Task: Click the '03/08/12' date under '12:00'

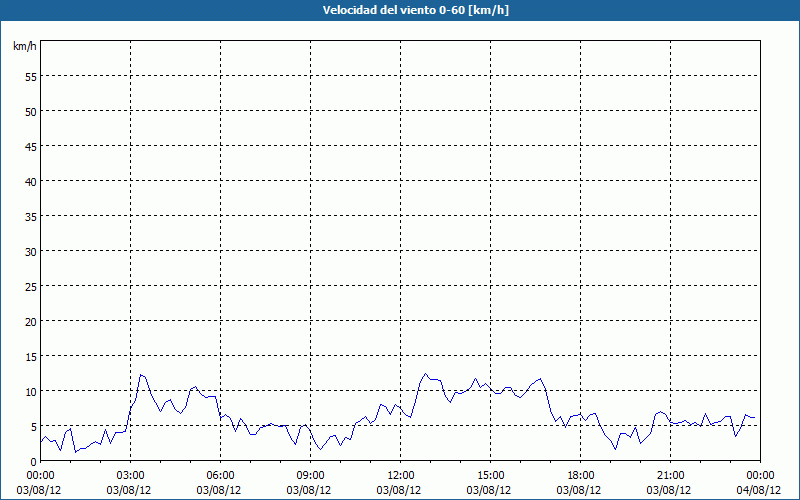Action: point(399,490)
